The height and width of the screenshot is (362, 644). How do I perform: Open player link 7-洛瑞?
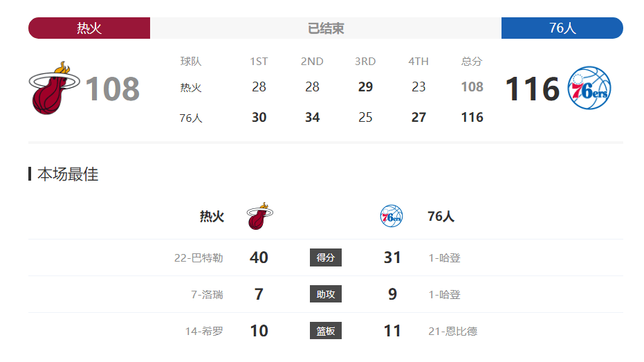(x=207, y=295)
